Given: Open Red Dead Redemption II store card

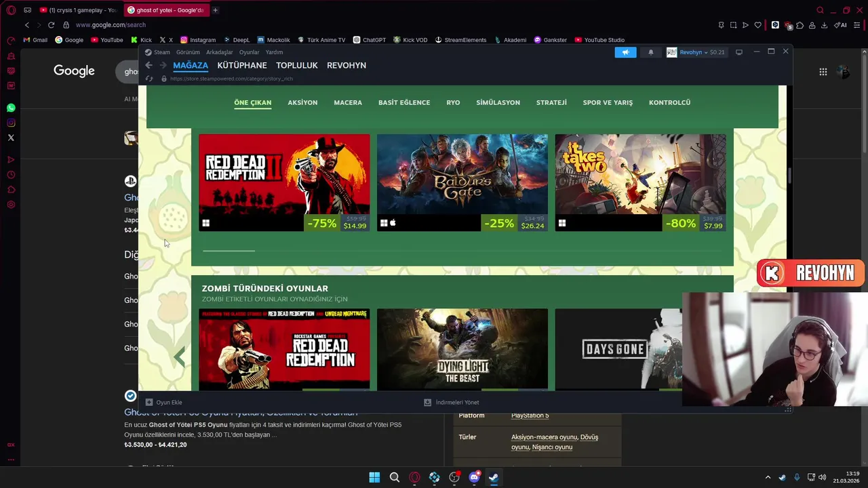Looking at the screenshot, I should pyautogui.click(x=284, y=182).
